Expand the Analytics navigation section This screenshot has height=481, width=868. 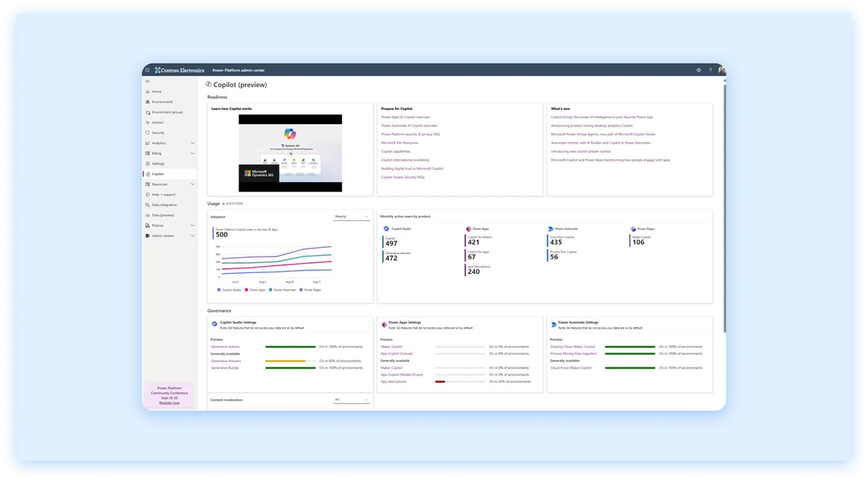tap(192, 143)
